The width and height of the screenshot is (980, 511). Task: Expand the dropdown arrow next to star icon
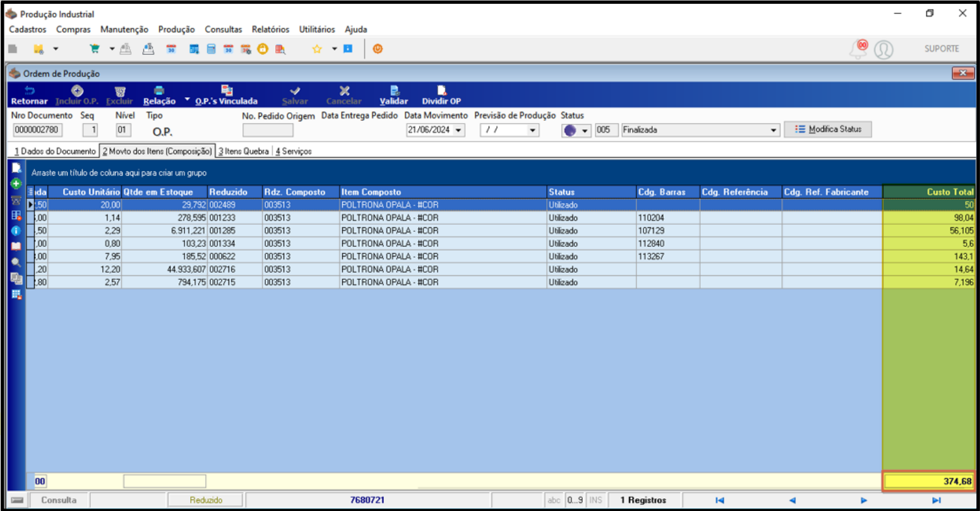pyautogui.click(x=334, y=49)
